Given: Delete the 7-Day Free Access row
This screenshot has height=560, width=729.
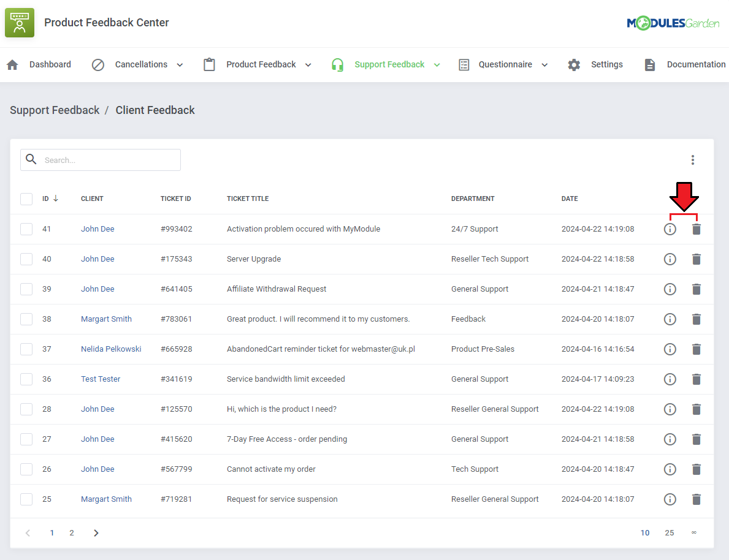Looking at the screenshot, I should coord(696,439).
